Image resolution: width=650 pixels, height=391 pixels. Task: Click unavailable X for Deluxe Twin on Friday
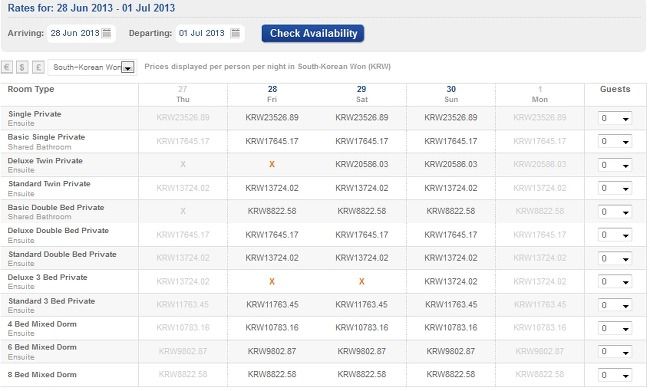pyautogui.click(x=272, y=164)
